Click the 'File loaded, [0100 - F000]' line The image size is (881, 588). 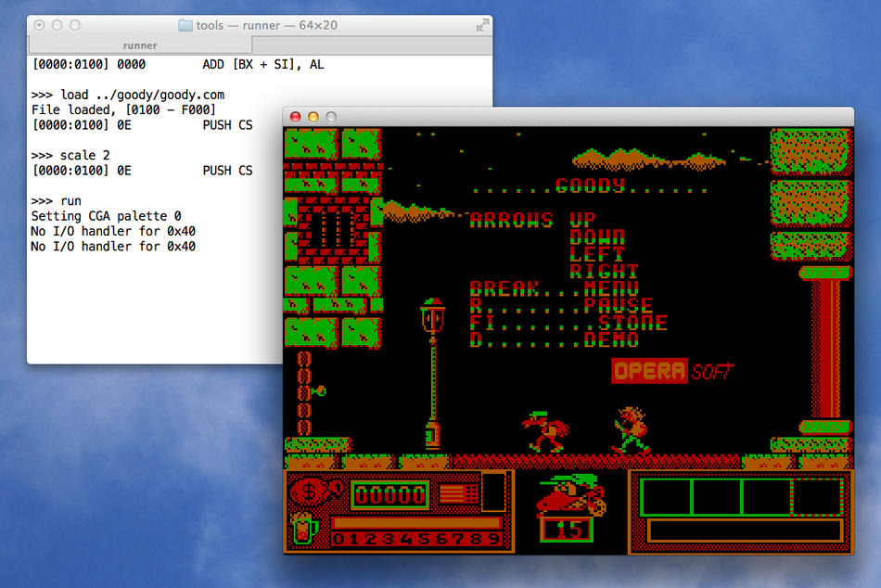pos(123,109)
